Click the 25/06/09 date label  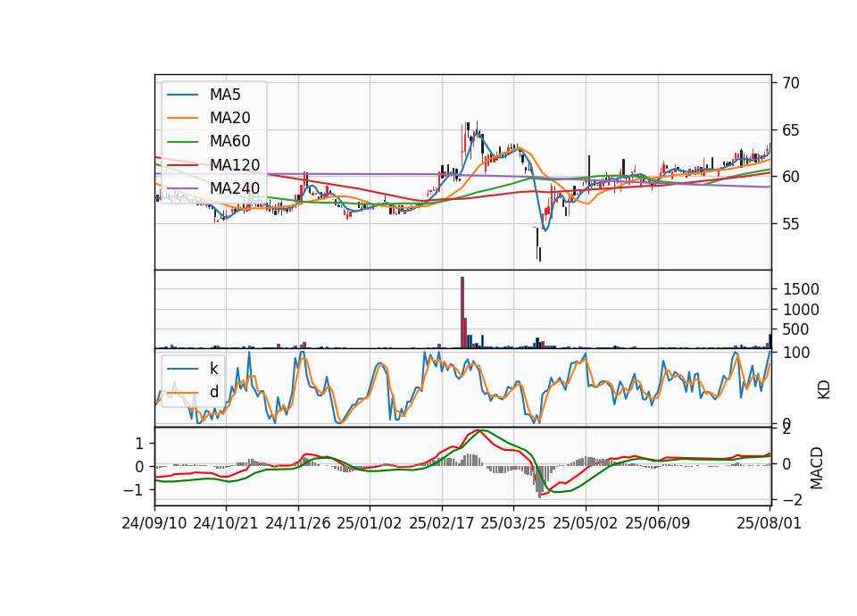(658, 523)
